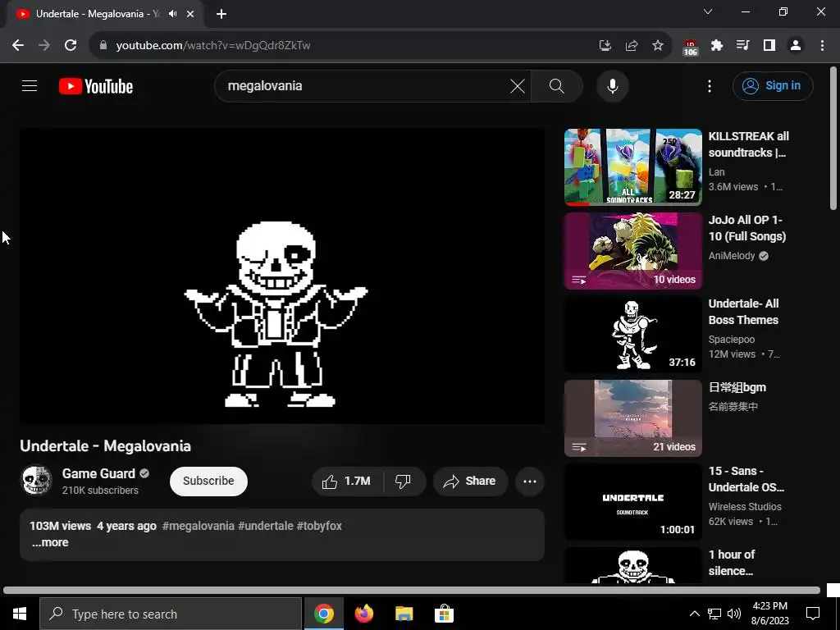Open the notifications action center
The width and height of the screenshot is (840, 630).
click(813, 614)
